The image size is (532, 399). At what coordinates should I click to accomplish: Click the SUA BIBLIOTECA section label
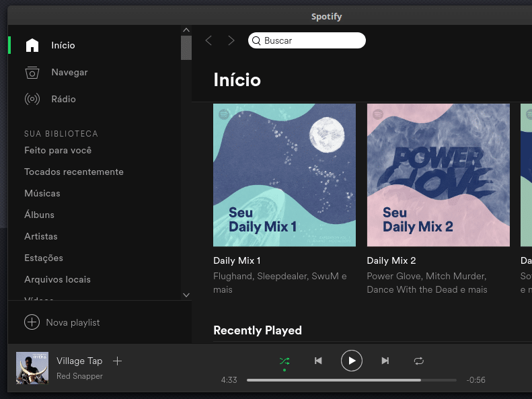61,134
